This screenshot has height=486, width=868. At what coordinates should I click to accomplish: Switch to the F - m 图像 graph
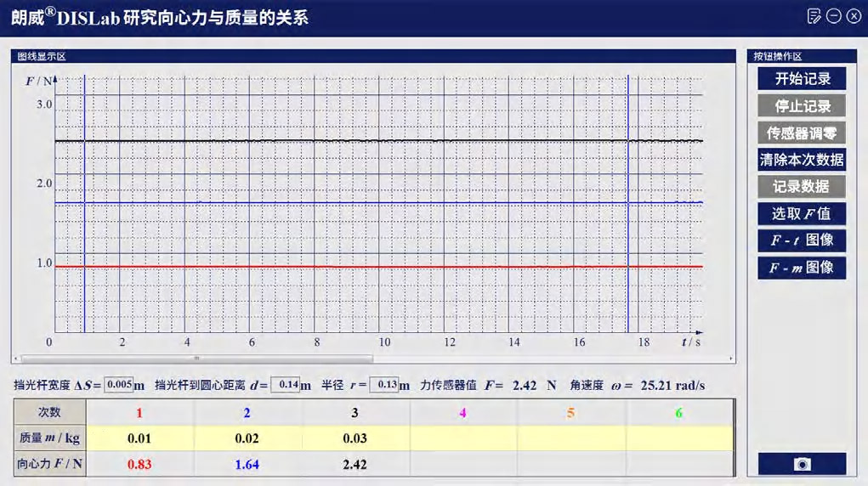click(802, 268)
